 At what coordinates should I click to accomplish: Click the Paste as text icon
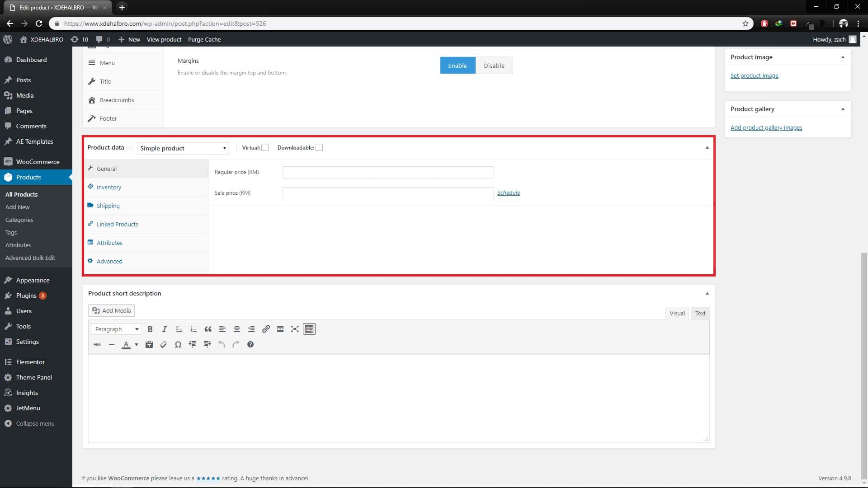[x=149, y=344]
